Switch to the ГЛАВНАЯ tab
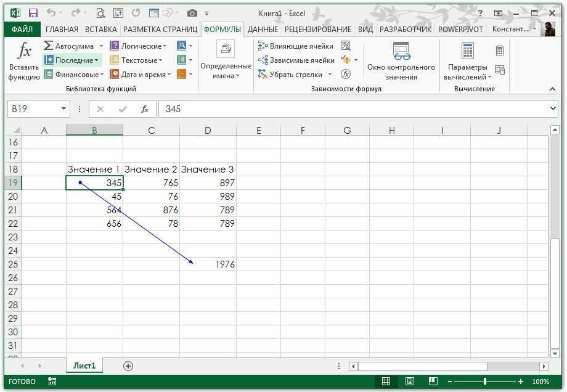Viewport: 567px width, 392px height. [62, 30]
